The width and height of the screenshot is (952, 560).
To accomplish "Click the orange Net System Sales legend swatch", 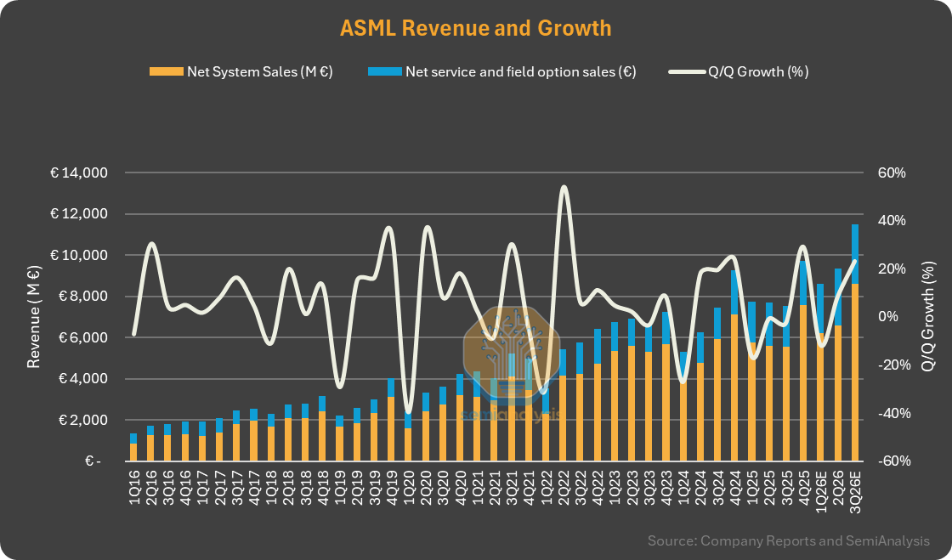I will 167,71.
